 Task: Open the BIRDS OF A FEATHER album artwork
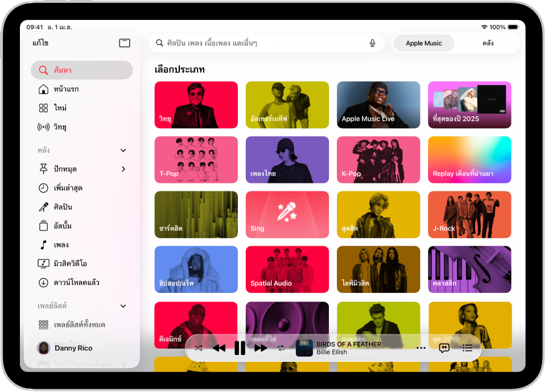304,348
